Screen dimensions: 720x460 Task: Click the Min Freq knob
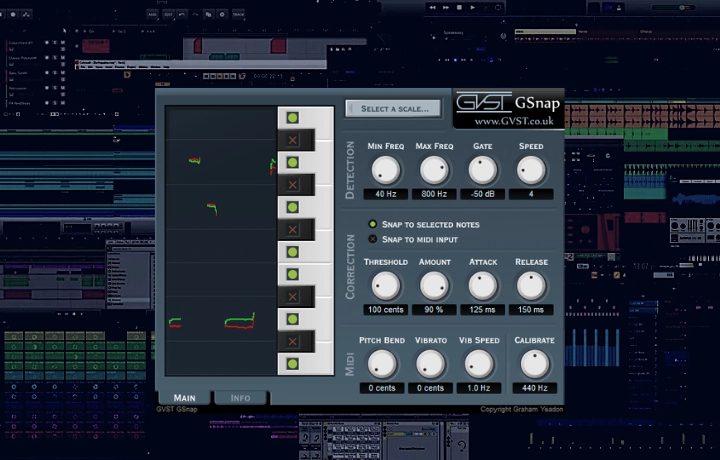coord(386,170)
